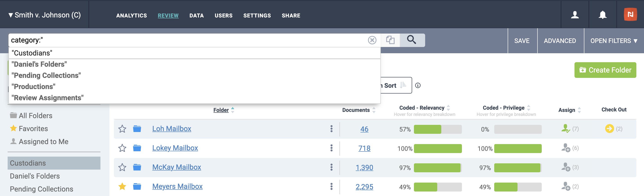Click the copy search icon beside search bar
Image resolution: width=644 pixels, height=196 pixels.
point(390,40)
